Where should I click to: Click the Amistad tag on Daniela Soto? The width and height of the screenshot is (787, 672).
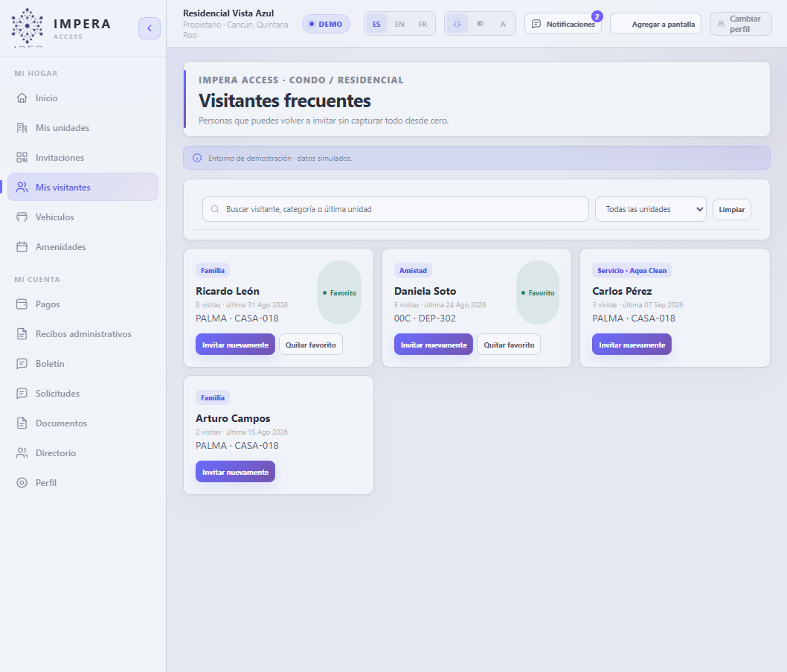413,270
